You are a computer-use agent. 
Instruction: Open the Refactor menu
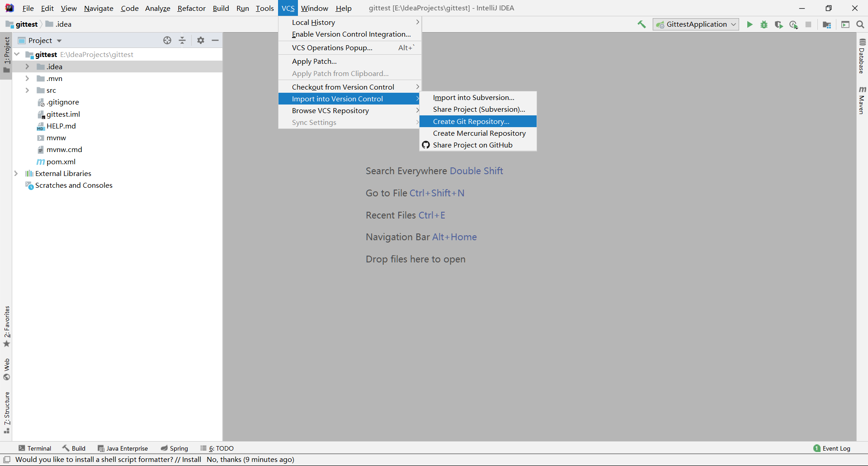pos(191,8)
